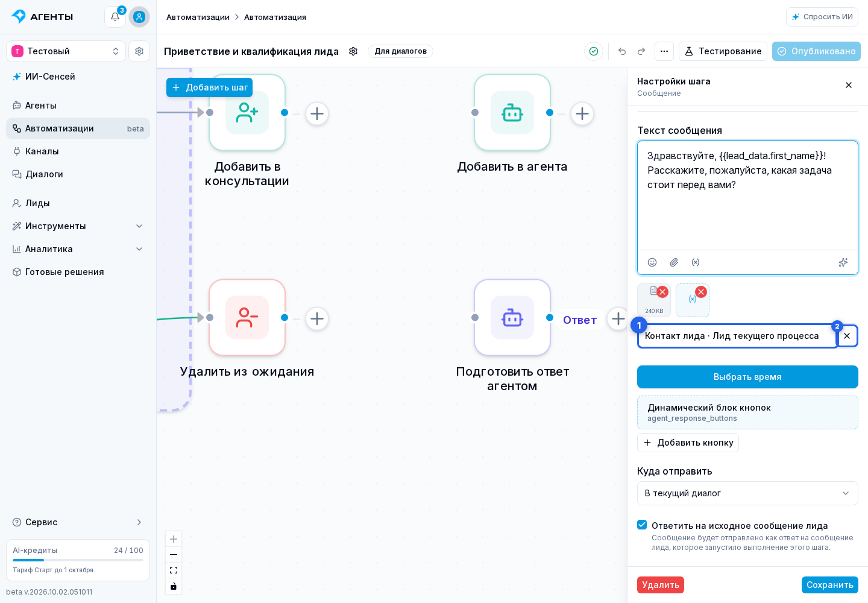The width and height of the screenshot is (868, 603).
Task: Open the Тестовый workspace selector
Action: click(66, 51)
